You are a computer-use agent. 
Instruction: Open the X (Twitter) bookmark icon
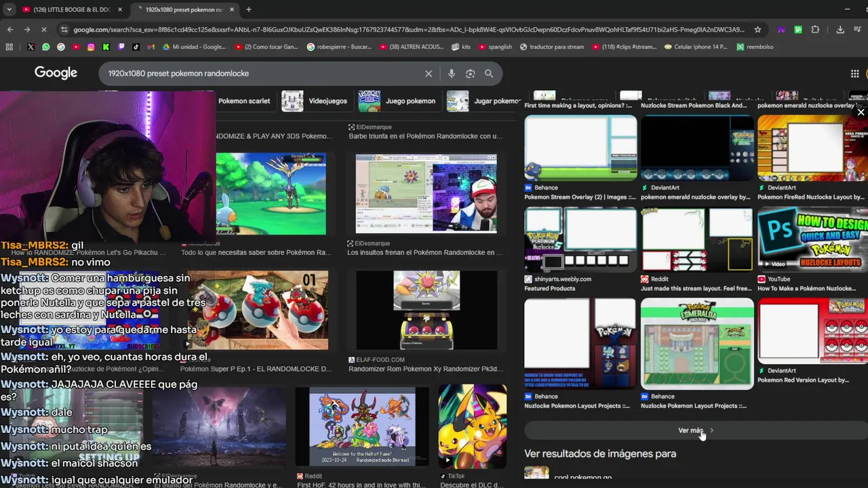click(x=31, y=47)
